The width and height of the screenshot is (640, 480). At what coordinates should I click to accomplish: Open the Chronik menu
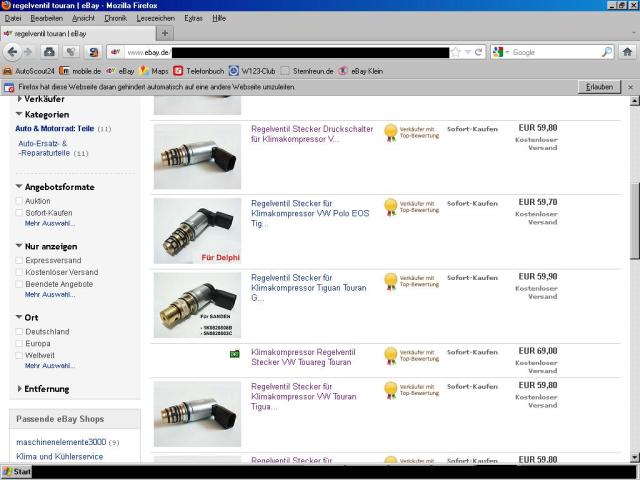[116, 18]
